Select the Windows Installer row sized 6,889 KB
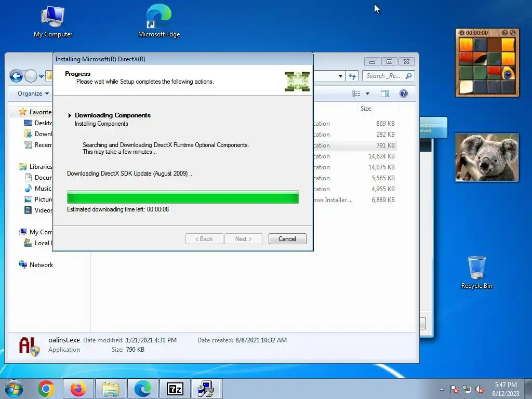The height and width of the screenshot is (399, 532). (x=354, y=200)
